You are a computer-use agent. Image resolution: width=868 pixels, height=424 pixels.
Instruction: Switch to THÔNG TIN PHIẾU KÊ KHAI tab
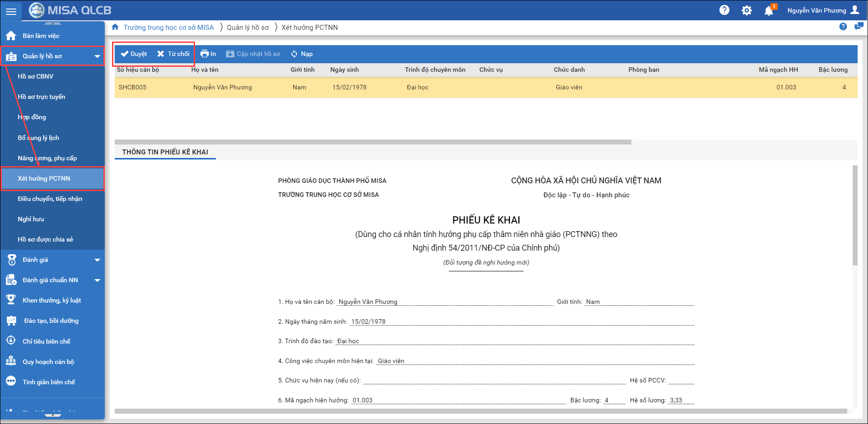pyautogui.click(x=165, y=152)
